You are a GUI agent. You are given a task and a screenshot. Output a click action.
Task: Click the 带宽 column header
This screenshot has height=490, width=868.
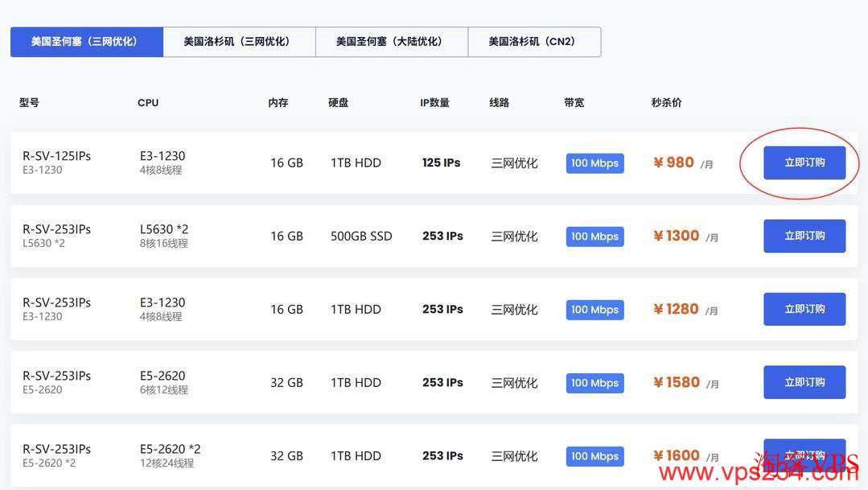pyautogui.click(x=574, y=102)
